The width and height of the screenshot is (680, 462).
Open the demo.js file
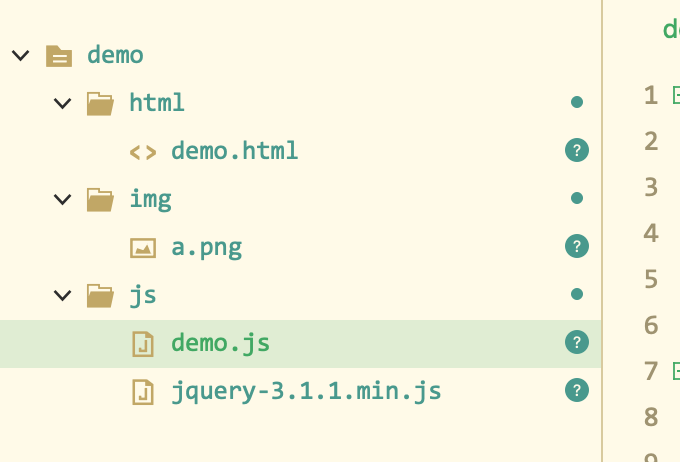tap(220, 344)
